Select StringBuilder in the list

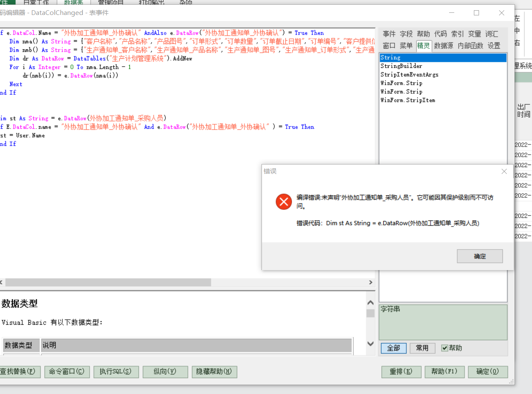point(401,66)
